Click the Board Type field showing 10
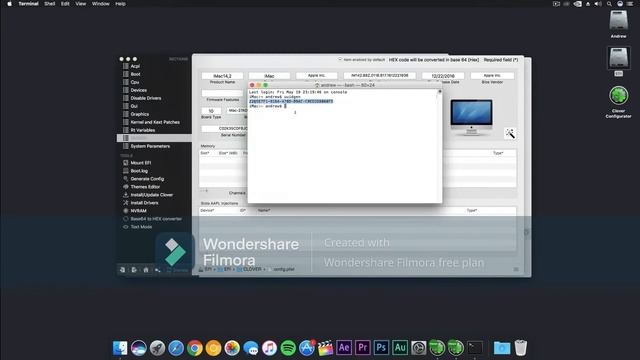The height and width of the screenshot is (360, 640). pos(211,111)
